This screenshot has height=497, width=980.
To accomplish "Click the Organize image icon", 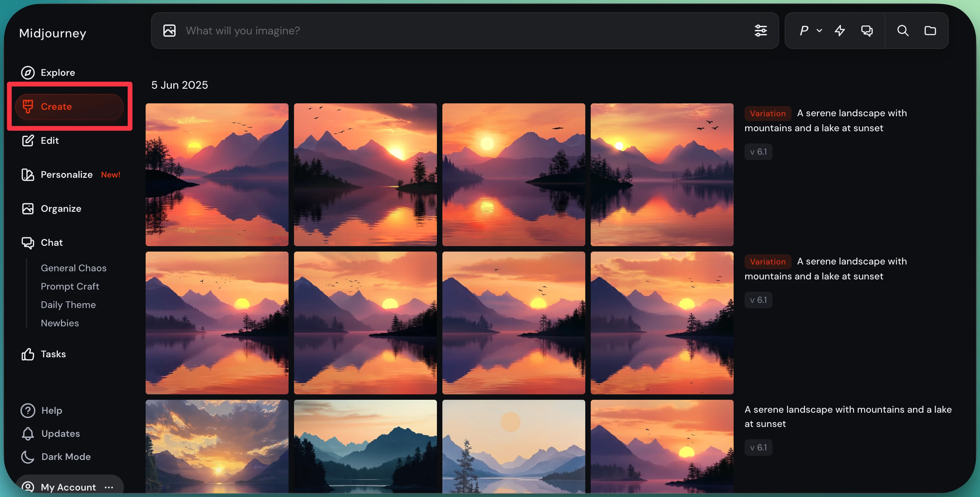I will (x=28, y=209).
